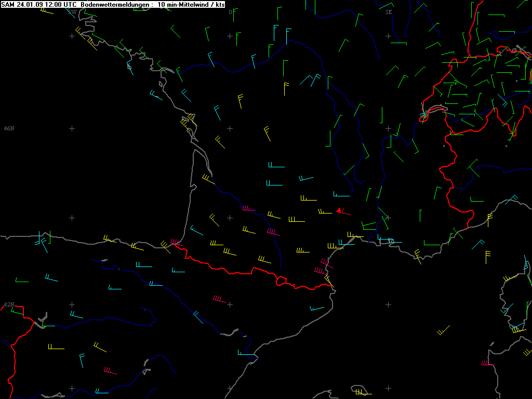
Task: Click the white wind barb in the open Mediterranean
Action: click(x=443, y=330)
